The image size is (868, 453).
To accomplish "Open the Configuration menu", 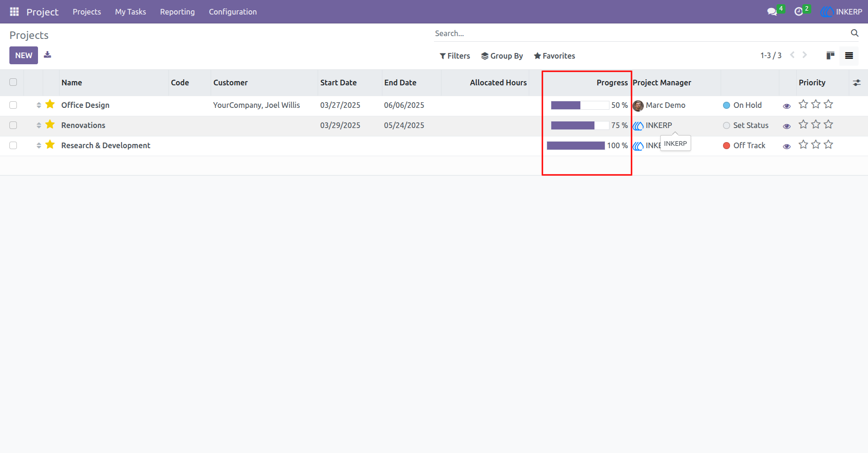I will pos(233,12).
